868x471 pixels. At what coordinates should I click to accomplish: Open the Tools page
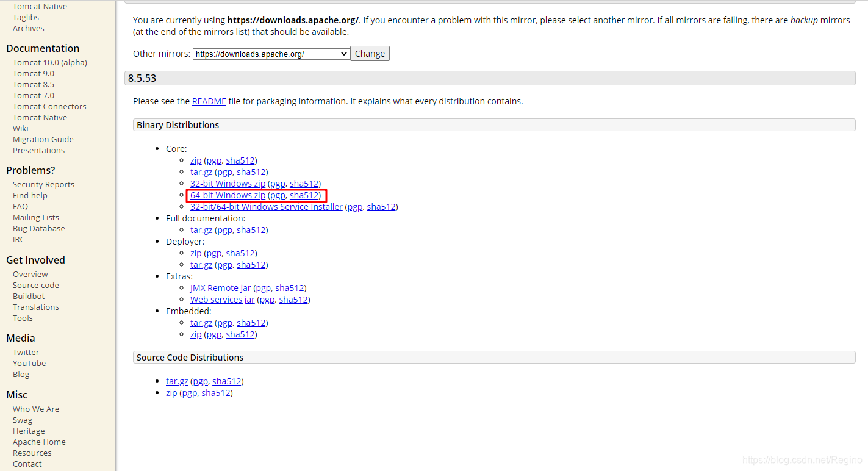point(23,318)
